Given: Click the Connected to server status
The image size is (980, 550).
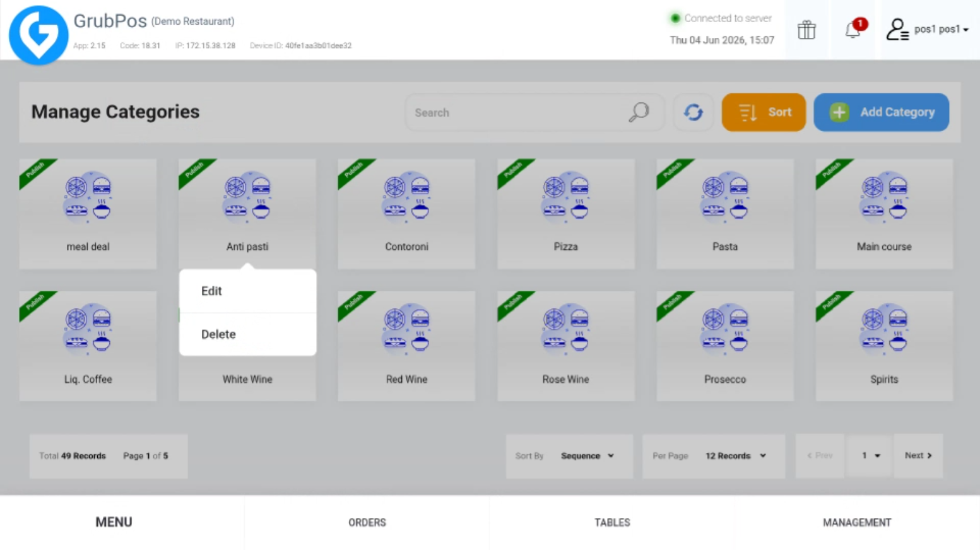Looking at the screenshot, I should pos(721,18).
